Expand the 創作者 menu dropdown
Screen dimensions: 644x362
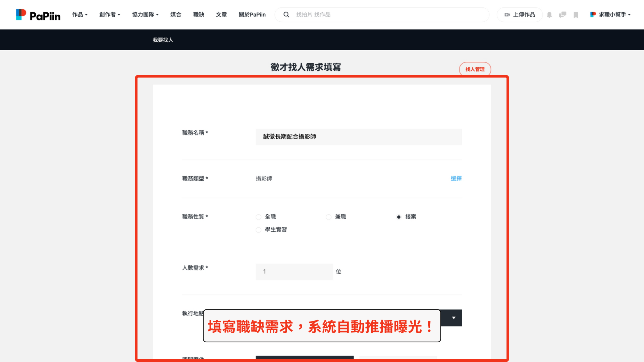pyautogui.click(x=109, y=15)
